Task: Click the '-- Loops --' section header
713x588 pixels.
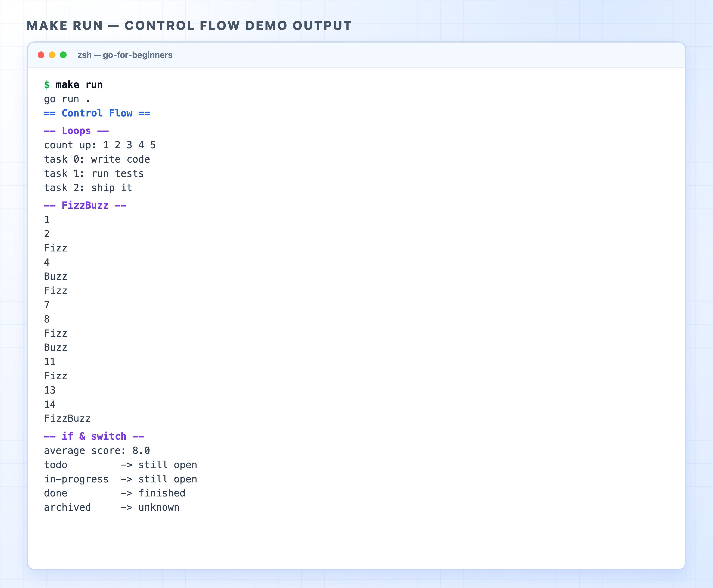Action: [76, 131]
